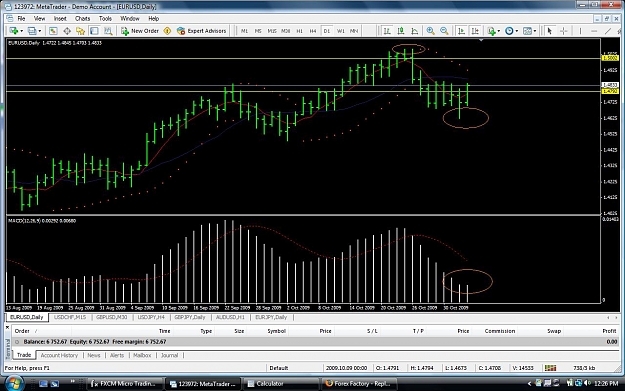Switch to the AUDUSD,H1 chart tab
Screen dimensions: 625x391
[230, 317]
